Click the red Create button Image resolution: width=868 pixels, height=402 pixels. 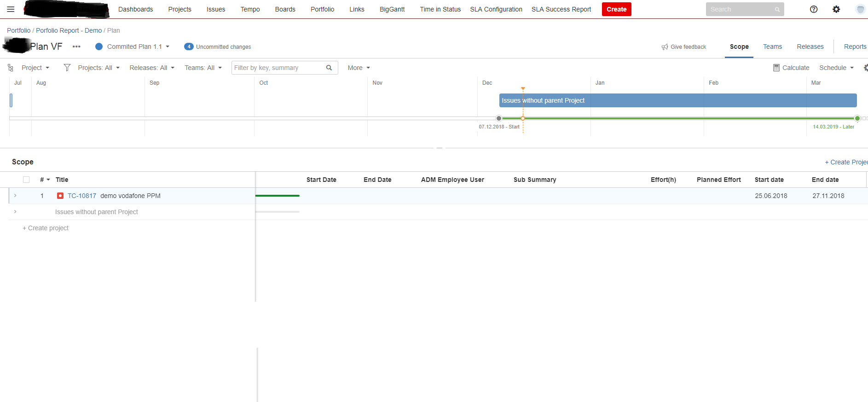click(x=616, y=9)
